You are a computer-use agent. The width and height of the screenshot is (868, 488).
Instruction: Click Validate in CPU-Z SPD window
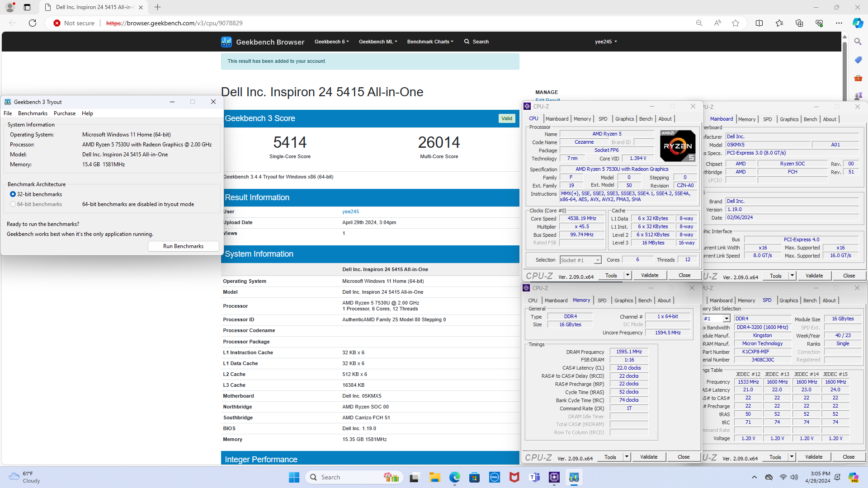click(x=813, y=457)
